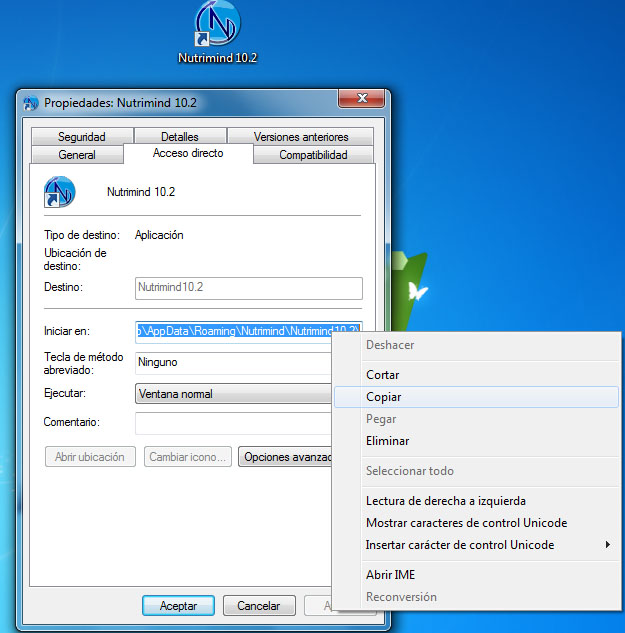625x633 pixels.
Task: Select Lectura de derecha a izquierda
Action: (476, 501)
